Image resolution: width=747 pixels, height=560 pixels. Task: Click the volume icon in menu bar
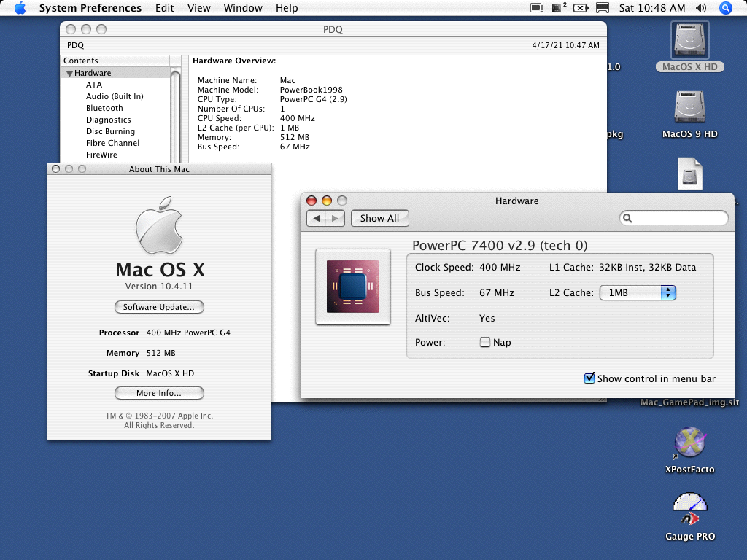pyautogui.click(x=701, y=8)
